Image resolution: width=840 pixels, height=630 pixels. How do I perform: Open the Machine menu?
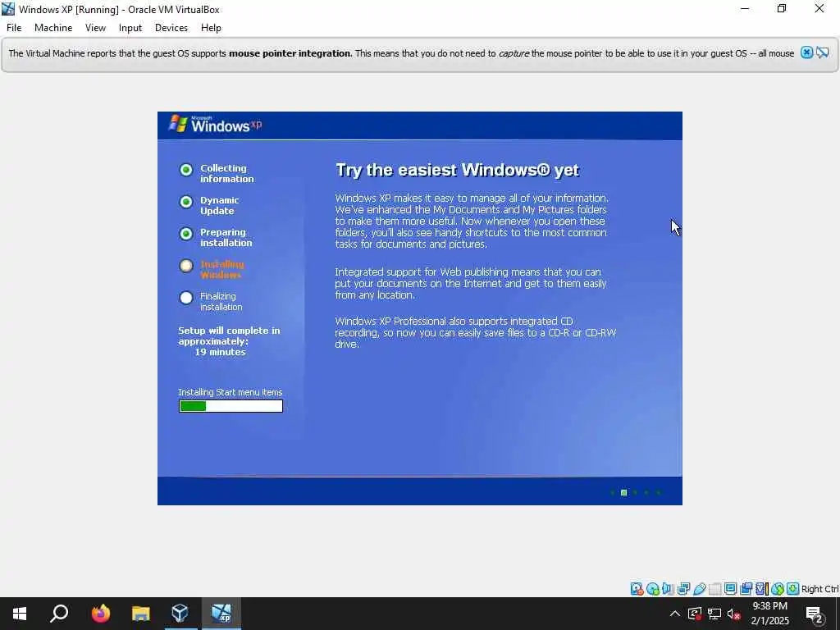coord(53,28)
